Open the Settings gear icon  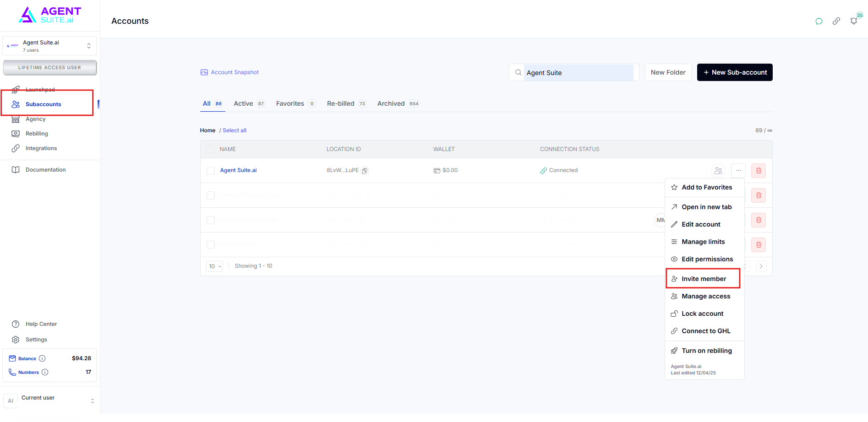pos(16,340)
